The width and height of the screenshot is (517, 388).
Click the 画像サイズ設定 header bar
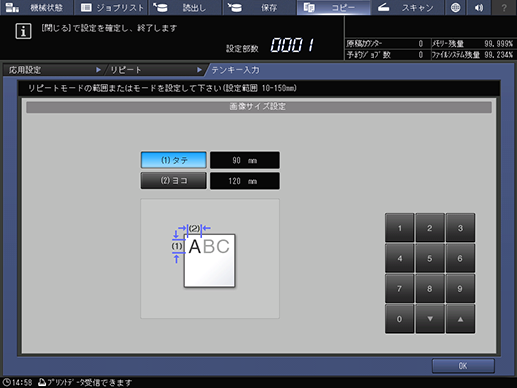(259, 107)
